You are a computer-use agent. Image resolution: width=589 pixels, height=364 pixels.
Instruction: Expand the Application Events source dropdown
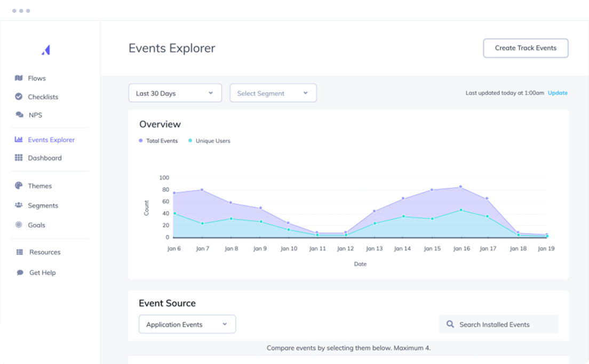[x=187, y=324]
